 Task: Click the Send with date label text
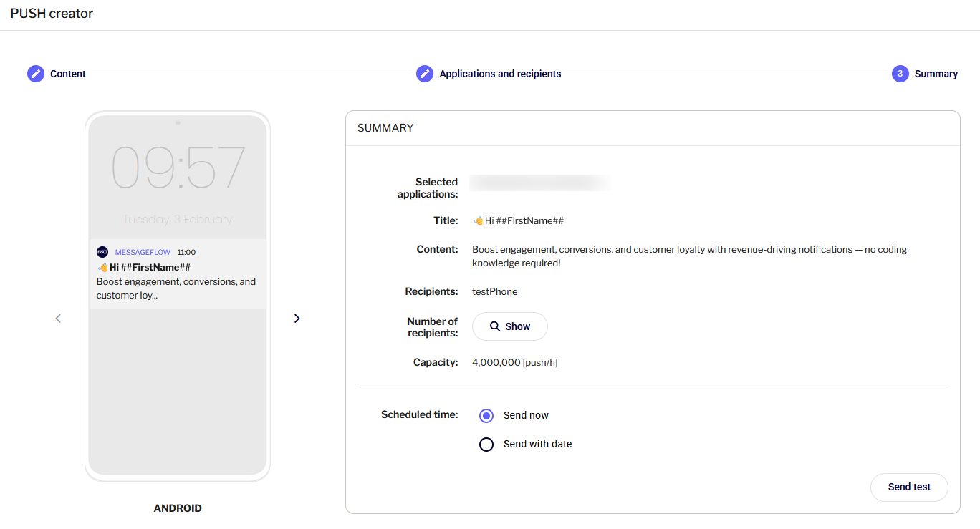coord(537,445)
